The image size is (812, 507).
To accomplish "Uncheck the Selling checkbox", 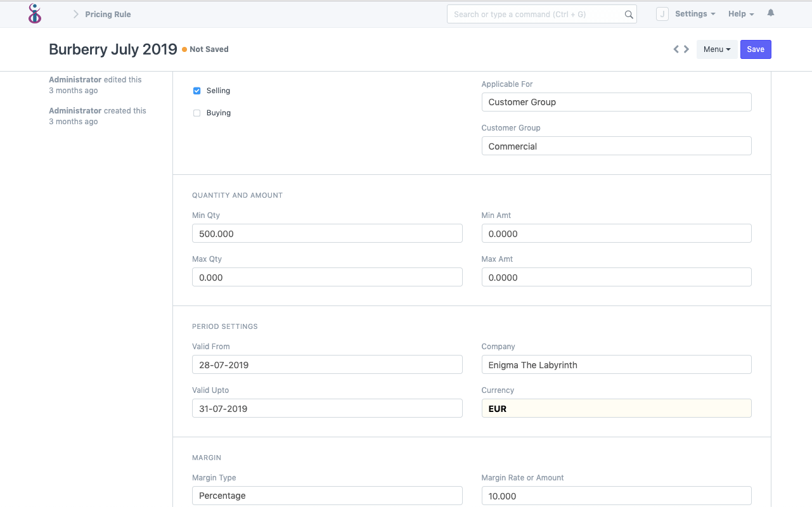I will click(x=197, y=91).
